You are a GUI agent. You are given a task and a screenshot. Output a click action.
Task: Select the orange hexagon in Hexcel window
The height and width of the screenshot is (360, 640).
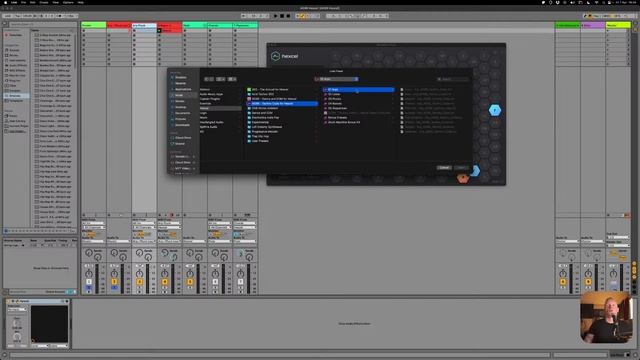[x=462, y=178]
